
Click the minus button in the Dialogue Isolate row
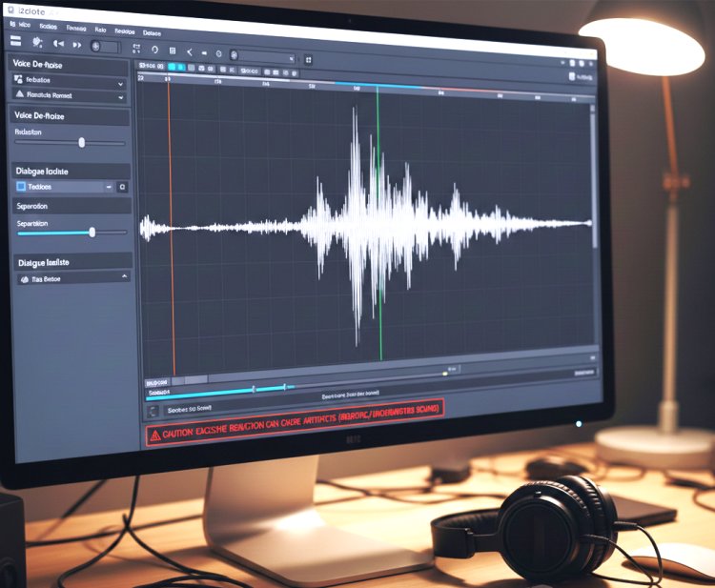pos(109,188)
